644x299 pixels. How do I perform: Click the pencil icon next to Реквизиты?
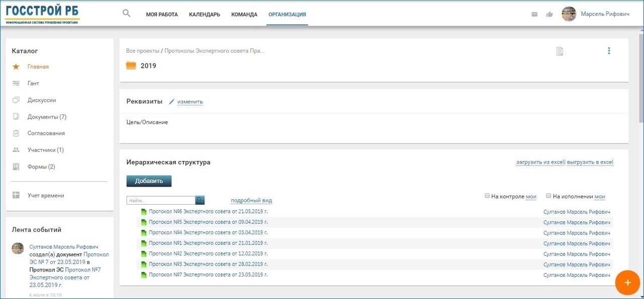[171, 102]
